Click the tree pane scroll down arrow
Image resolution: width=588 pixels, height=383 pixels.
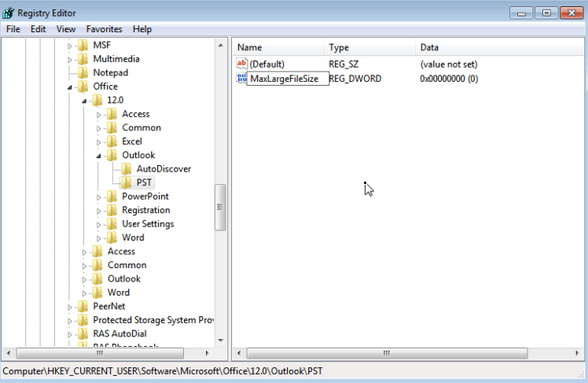tap(220, 341)
